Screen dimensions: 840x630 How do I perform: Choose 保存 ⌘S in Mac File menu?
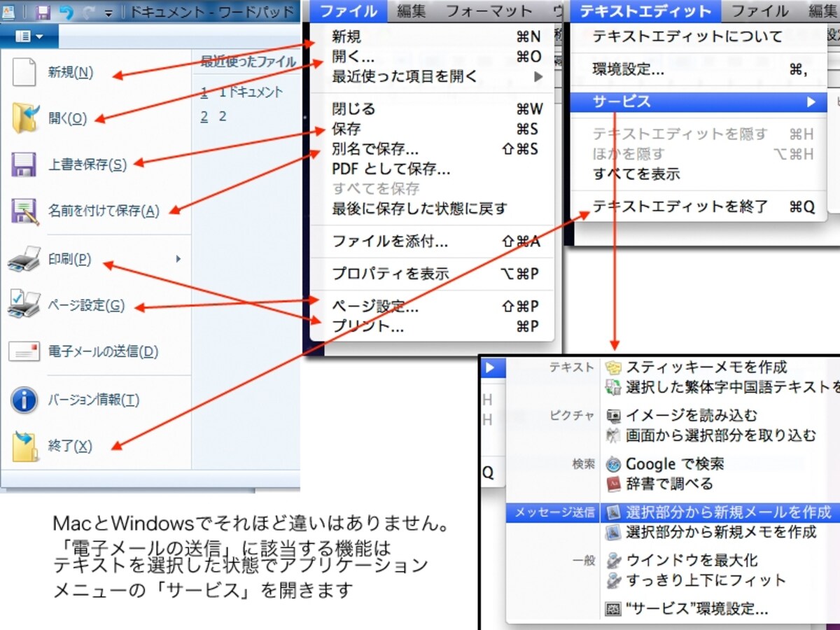433,129
